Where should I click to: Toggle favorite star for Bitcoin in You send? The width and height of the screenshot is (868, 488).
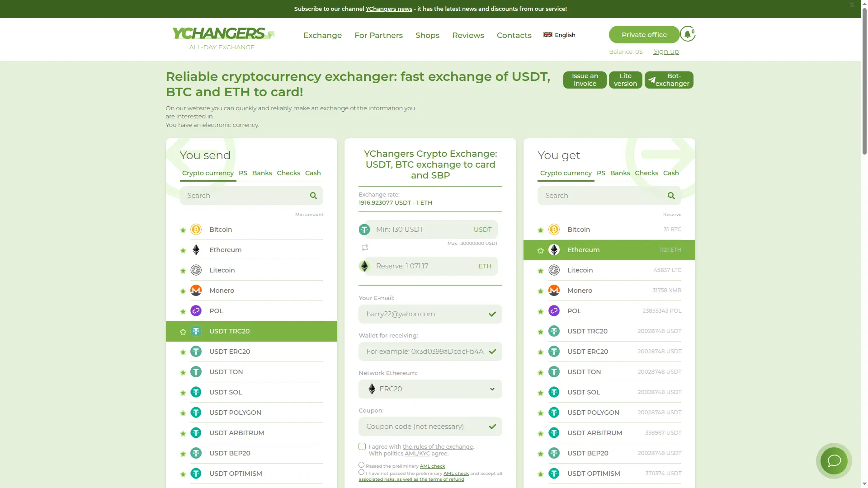pyautogui.click(x=183, y=230)
